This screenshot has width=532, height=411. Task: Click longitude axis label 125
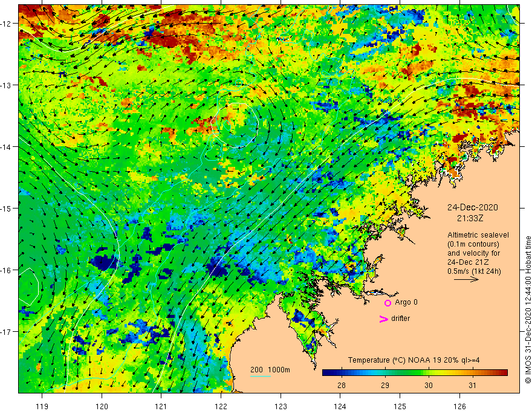point(400,406)
